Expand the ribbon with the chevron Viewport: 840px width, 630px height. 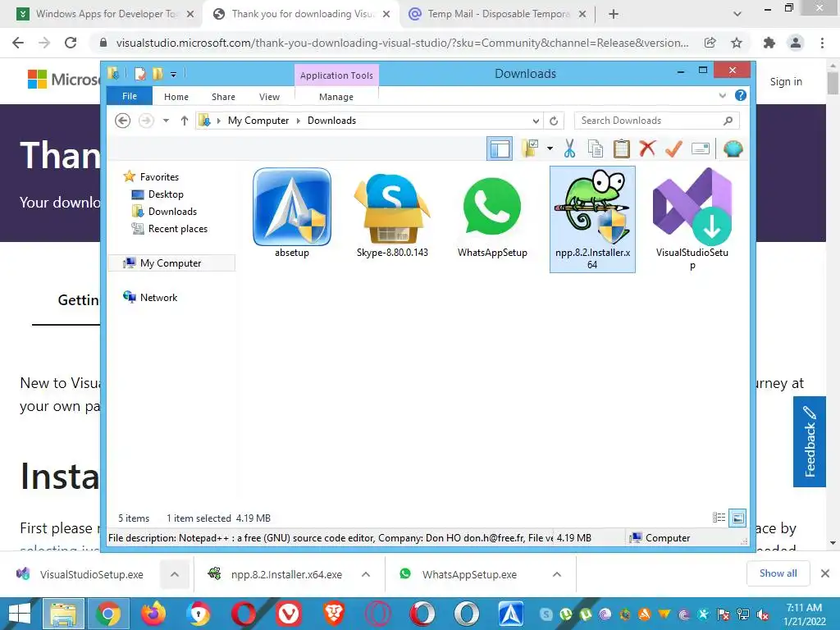click(x=722, y=96)
